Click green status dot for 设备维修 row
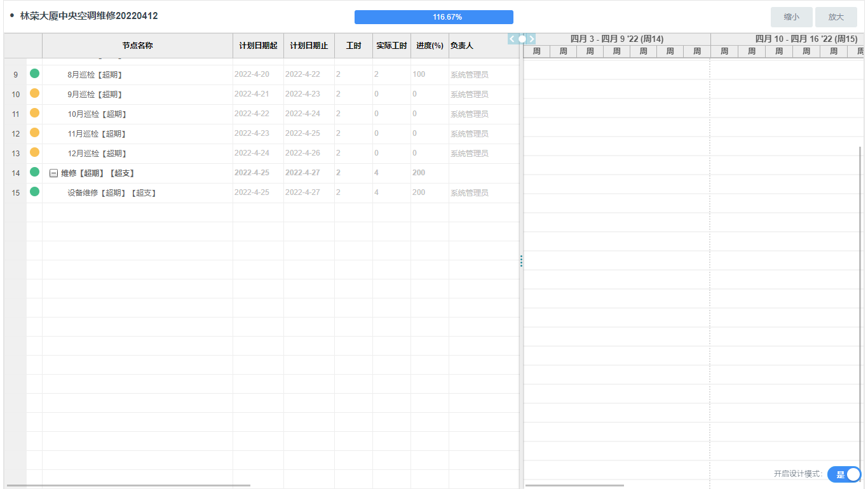Viewport: 868px width, 489px height. point(34,192)
